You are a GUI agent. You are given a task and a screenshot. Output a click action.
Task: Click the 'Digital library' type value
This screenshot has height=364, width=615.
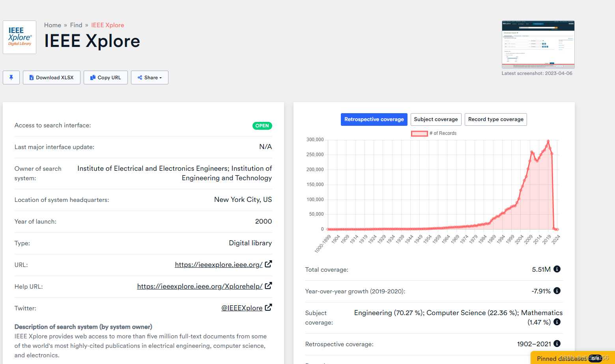tap(250, 243)
